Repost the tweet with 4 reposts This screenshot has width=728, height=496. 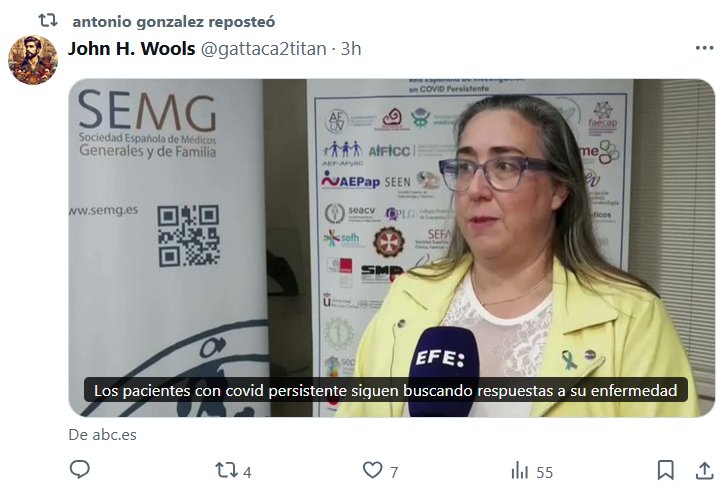coord(226,470)
